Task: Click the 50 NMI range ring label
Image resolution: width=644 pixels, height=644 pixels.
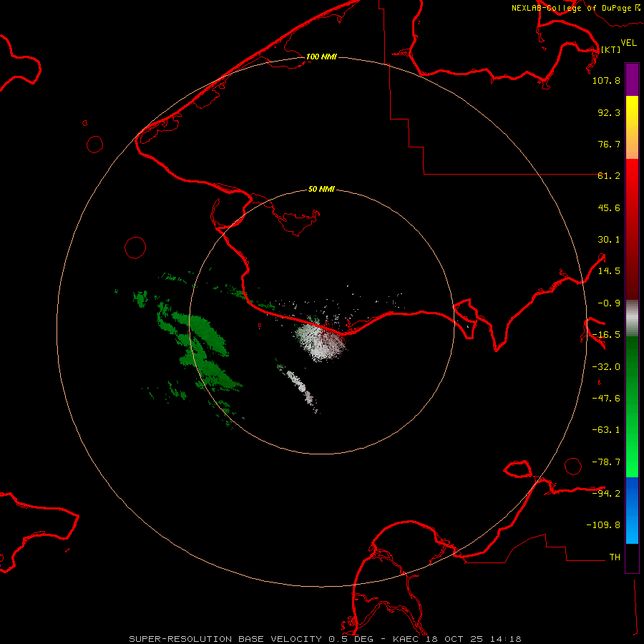Action: tap(321, 190)
